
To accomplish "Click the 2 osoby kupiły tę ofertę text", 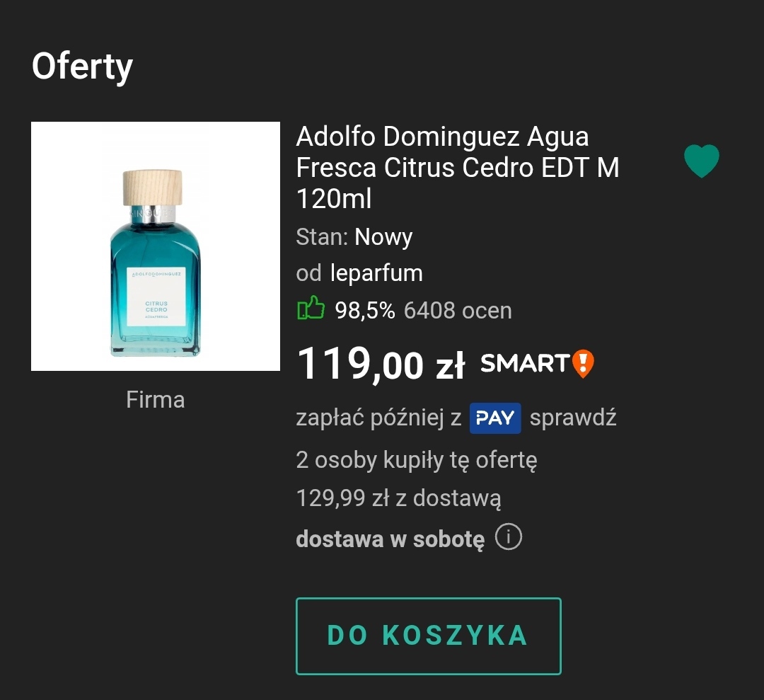I will [417, 460].
